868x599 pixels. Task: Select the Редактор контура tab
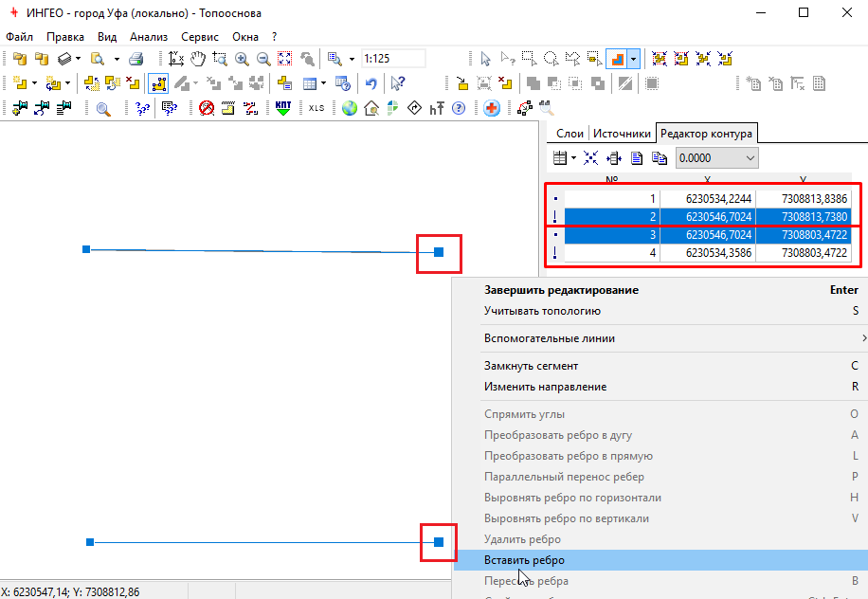point(706,134)
